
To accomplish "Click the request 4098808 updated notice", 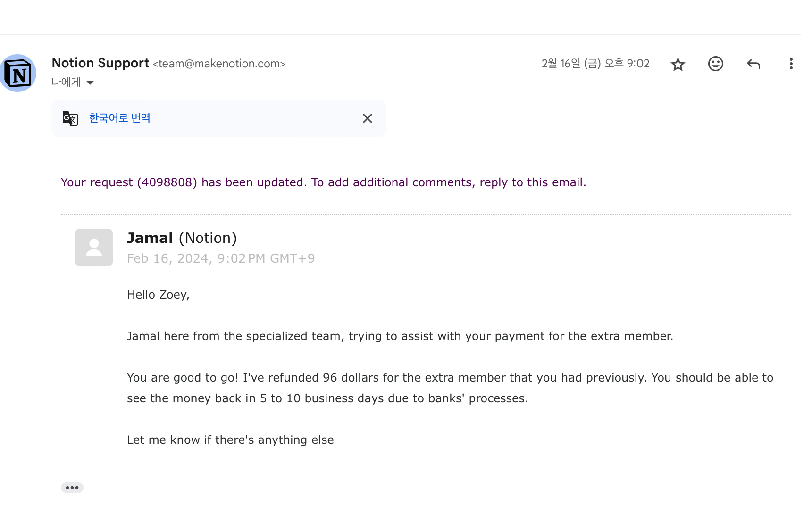I will [x=323, y=182].
